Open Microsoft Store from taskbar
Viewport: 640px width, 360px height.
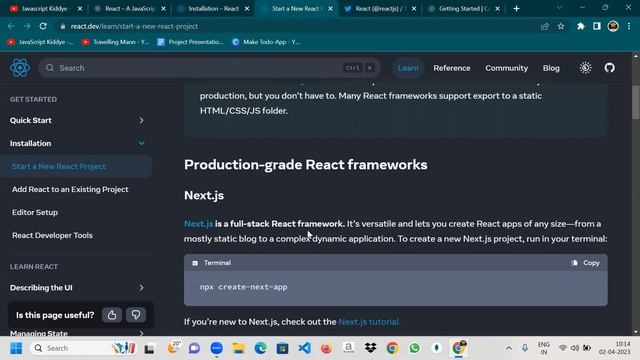tap(282, 348)
